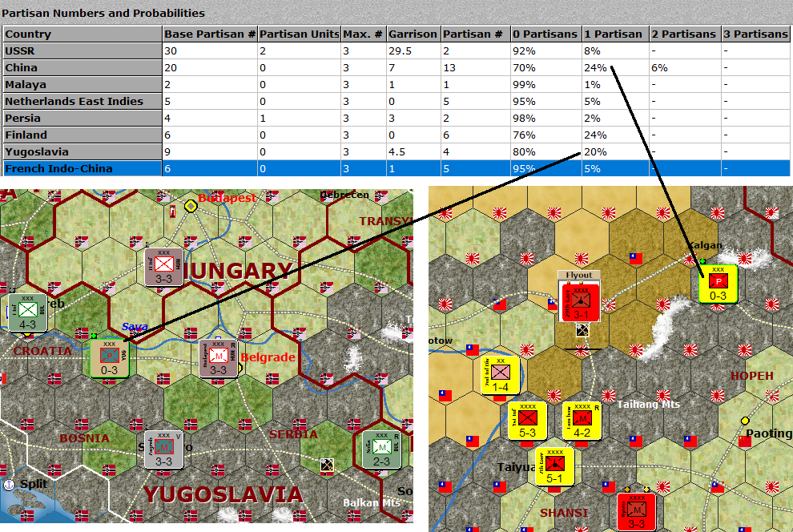This screenshot has height=532, width=793.
Task: Select the grey 3-3 motorized unit in Bosnia
Action: 163,449
